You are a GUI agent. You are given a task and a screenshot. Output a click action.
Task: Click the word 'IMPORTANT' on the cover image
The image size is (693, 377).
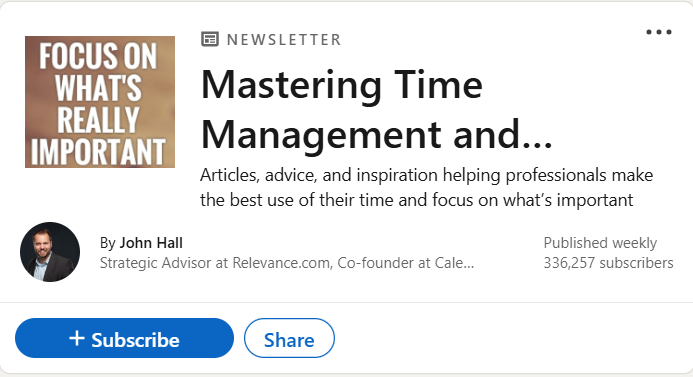pos(98,152)
